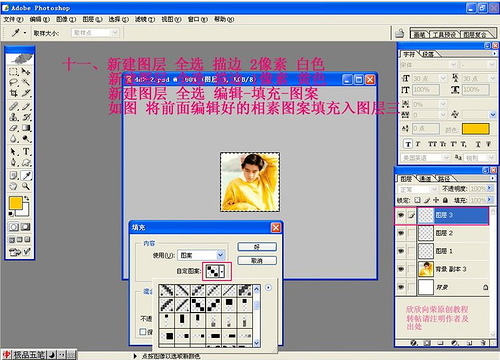Toggle lock all in Layers panel
Image resolution: width=500 pixels, height=360 pixels.
445,200
